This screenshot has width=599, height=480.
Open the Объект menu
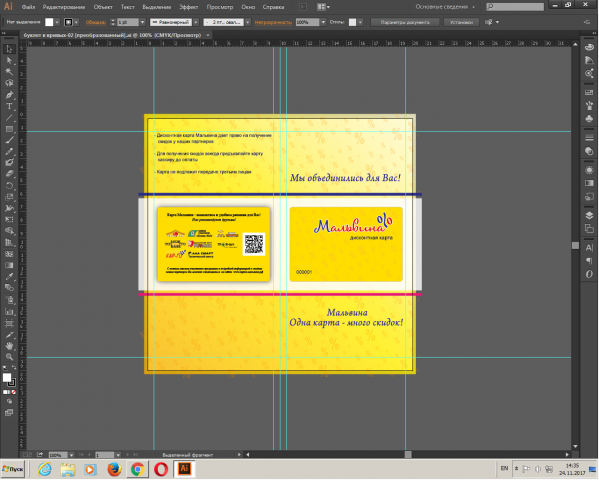tap(103, 7)
